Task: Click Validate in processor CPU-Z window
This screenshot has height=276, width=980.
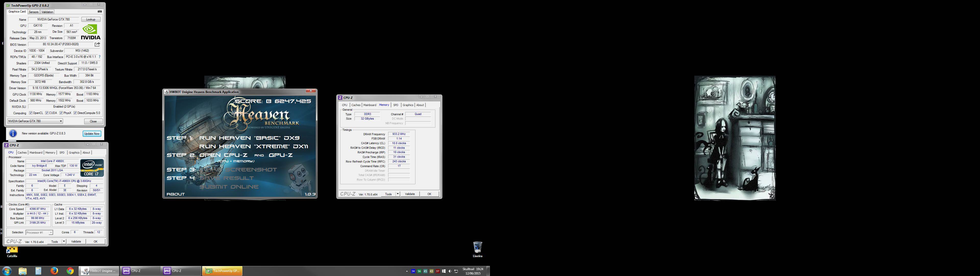Action: pyautogui.click(x=76, y=241)
